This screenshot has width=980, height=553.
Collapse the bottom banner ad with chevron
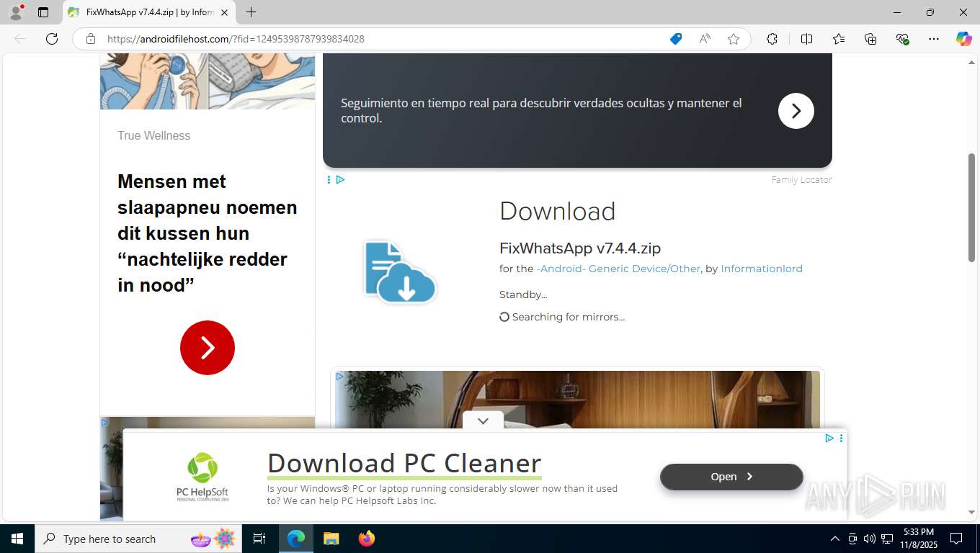(x=484, y=421)
